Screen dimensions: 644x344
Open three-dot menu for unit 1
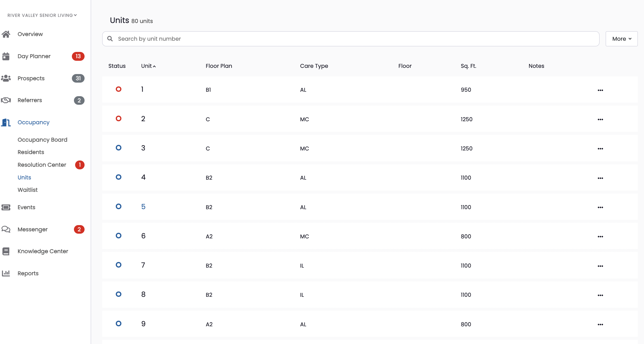click(600, 90)
